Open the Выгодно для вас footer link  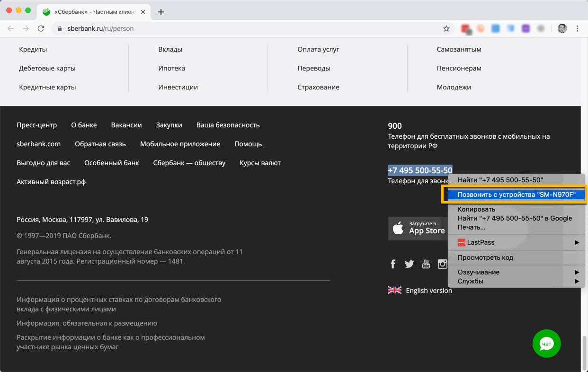pyautogui.click(x=43, y=163)
